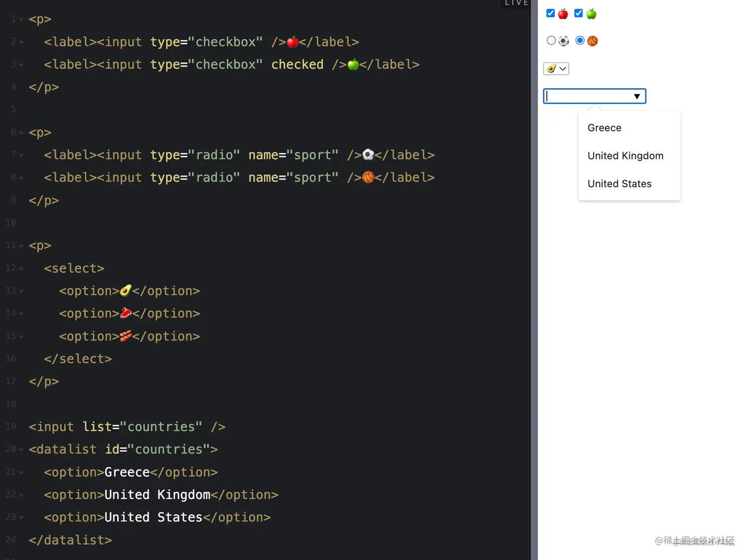Collapse the code fold at line 14
The width and height of the screenshot is (749, 560).
21,314
